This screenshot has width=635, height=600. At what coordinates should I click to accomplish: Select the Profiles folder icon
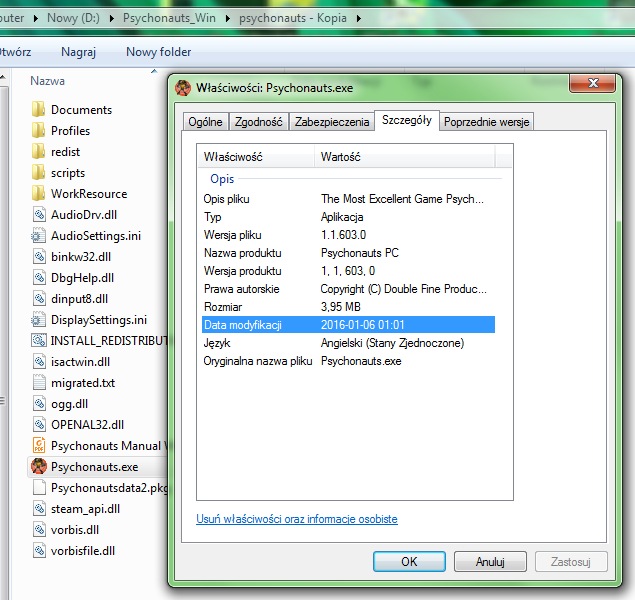click(x=38, y=131)
